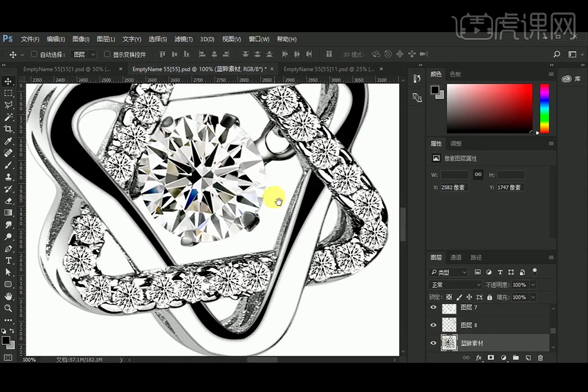
Task: Pick the Magic Wand tool
Action: [8, 117]
